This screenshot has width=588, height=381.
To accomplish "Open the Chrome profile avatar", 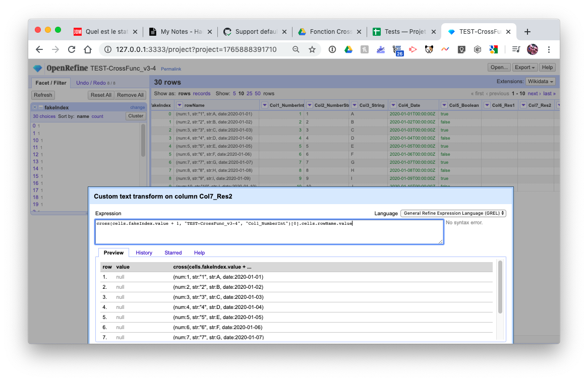I will pos(533,49).
